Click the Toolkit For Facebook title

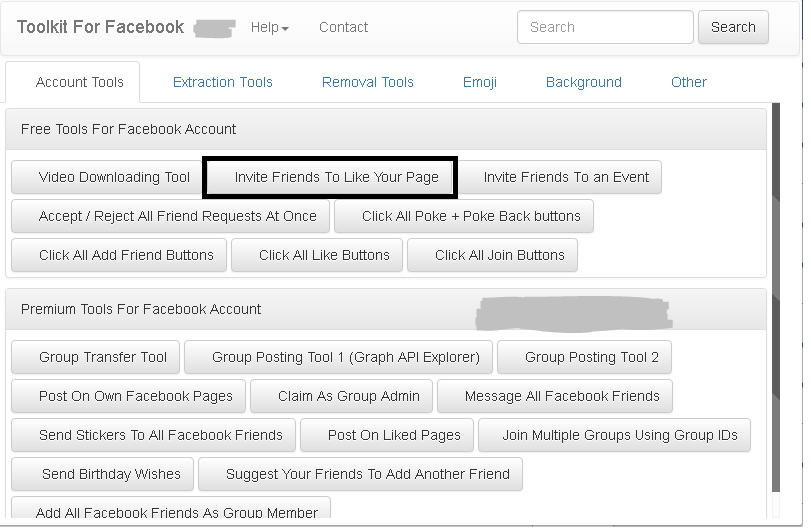coord(100,27)
